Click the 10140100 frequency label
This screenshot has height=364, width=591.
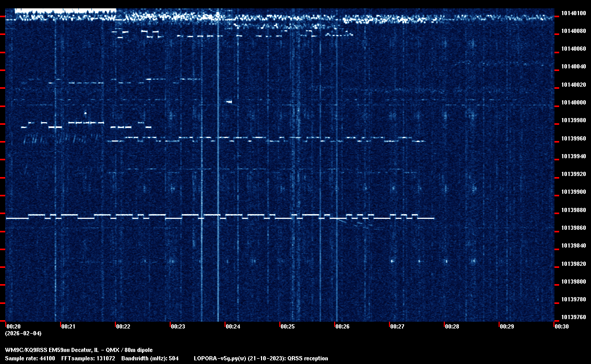tap(573, 13)
